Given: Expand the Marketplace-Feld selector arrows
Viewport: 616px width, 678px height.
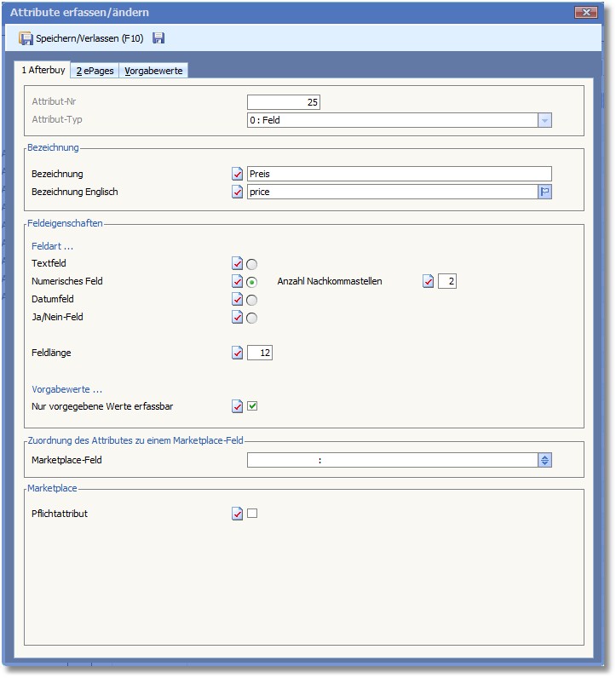Looking at the screenshot, I should [544, 460].
